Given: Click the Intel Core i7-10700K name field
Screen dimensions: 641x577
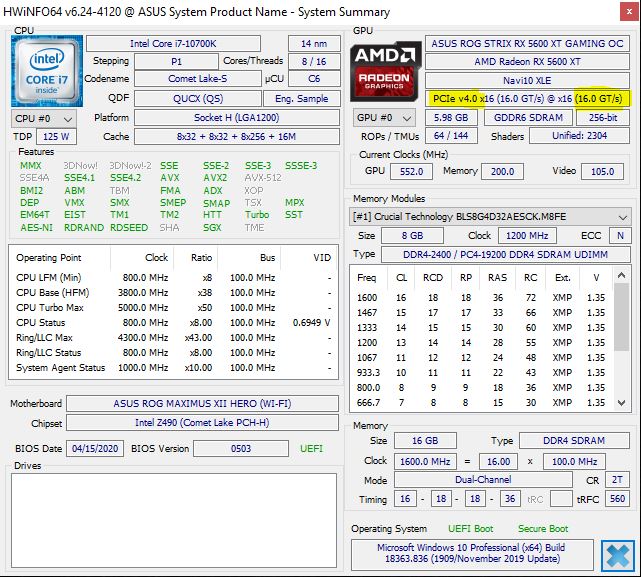Looking at the screenshot, I should pyautogui.click(x=173, y=44).
